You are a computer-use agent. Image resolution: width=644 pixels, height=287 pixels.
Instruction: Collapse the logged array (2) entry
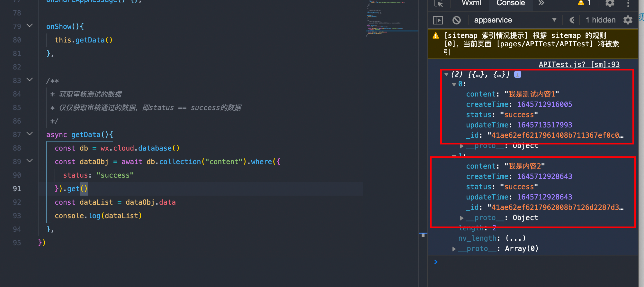[446, 74]
